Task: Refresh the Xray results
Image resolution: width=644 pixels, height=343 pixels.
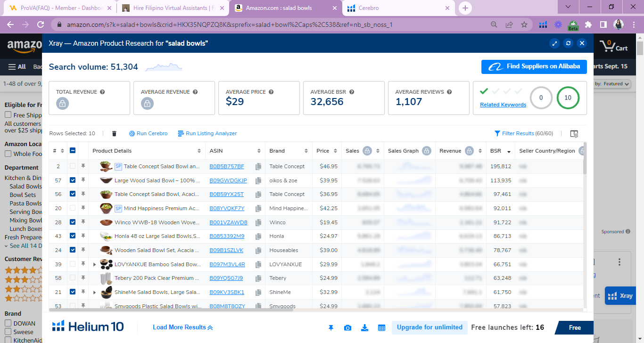Action: [569, 43]
